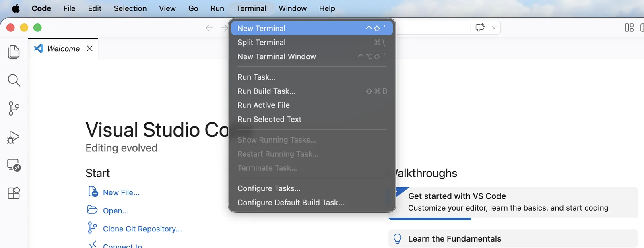Switch to the Welcome tab
Viewport: 644px width, 248px height.
pyautogui.click(x=64, y=48)
